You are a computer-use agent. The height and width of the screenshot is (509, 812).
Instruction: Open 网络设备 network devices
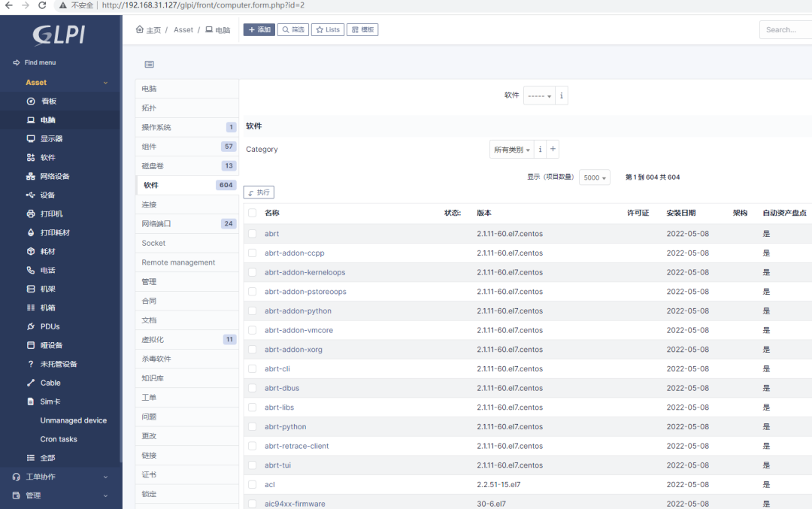click(55, 176)
